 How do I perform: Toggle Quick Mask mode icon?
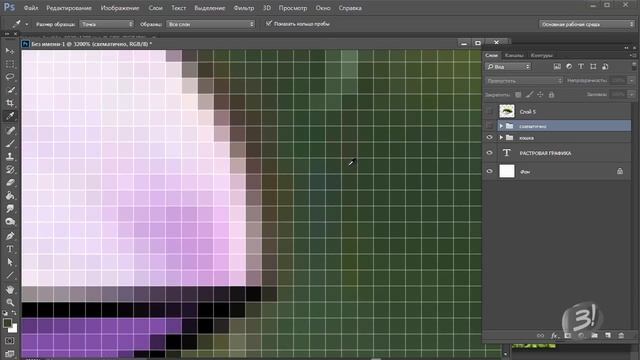coord(10,340)
